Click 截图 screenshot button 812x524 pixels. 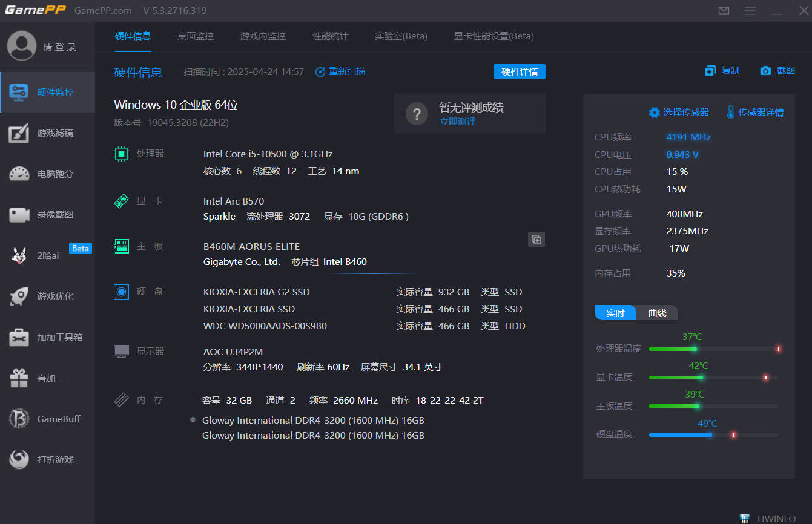pyautogui.click(x=777, y=71)
